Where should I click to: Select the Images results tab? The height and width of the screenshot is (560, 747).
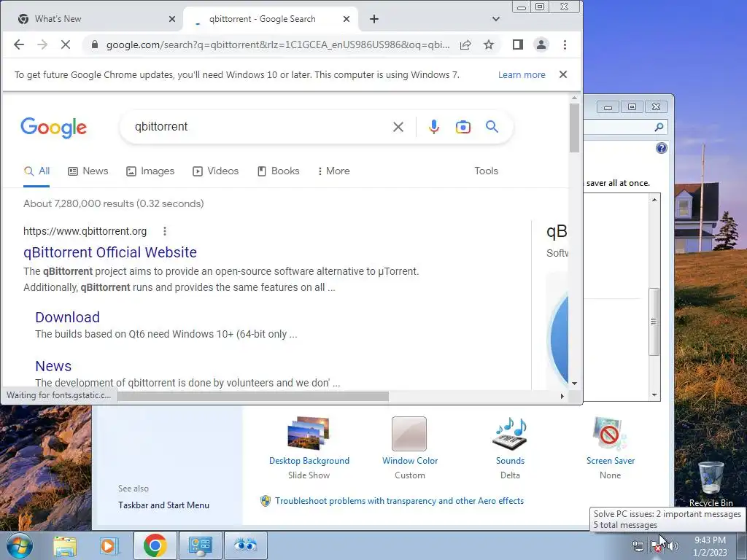(150, 171)
